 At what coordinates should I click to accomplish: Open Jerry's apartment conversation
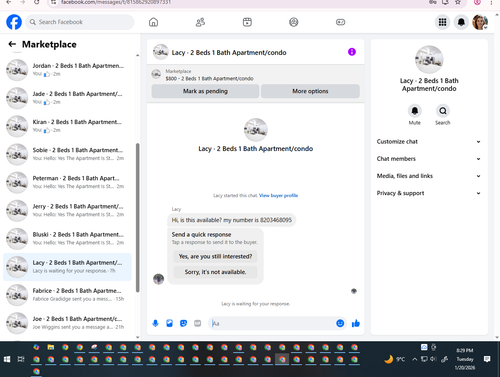point(67,211)
